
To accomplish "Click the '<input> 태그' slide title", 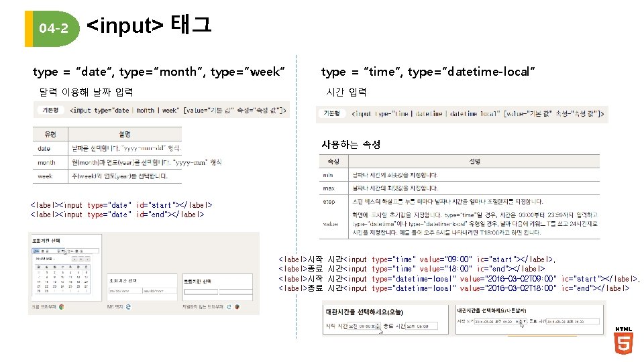I will click(149, 25).
